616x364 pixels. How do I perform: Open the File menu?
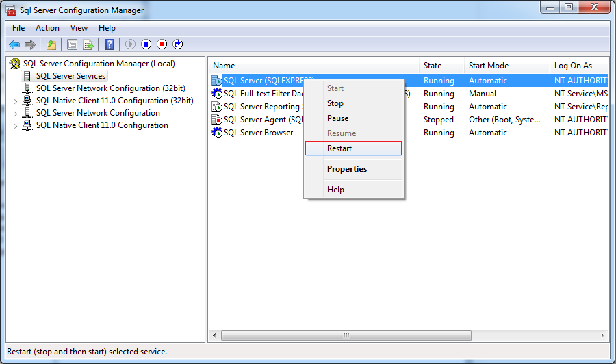coord(18,28)
